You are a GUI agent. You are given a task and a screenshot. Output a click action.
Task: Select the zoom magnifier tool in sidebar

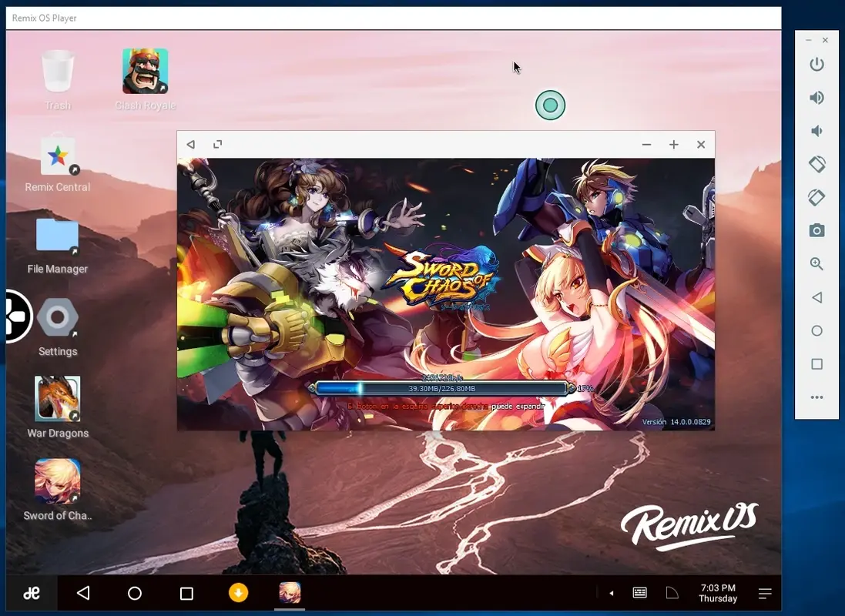tap(816, 263)
